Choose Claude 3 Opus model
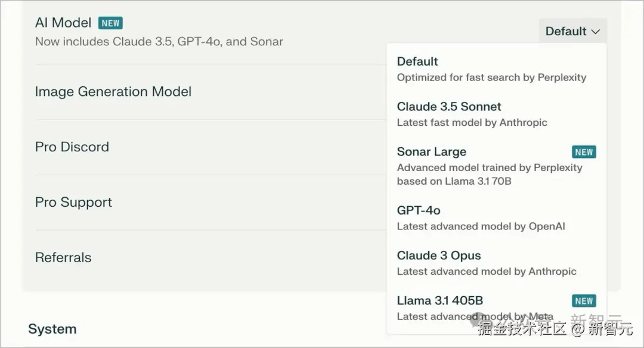Viewport: 644px width, 348px height. pos(439,256)
